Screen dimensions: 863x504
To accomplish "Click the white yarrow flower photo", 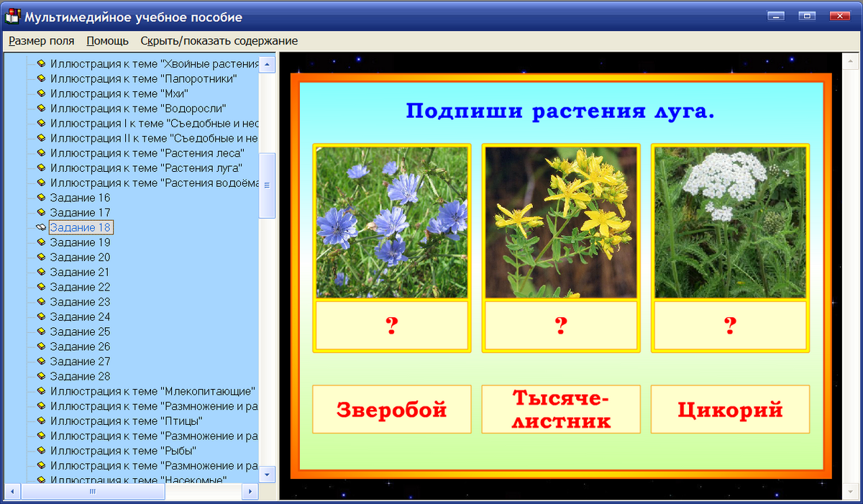I will tap(730, 221).
